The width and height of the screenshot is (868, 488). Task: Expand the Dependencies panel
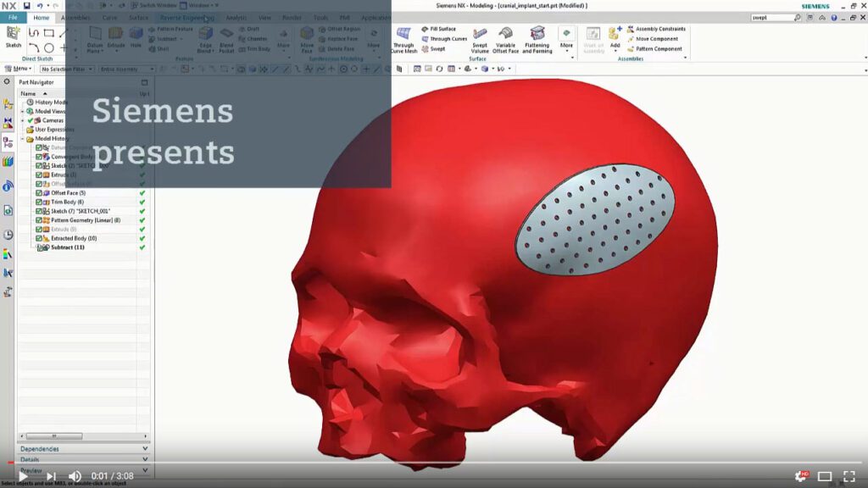click(84, 449)
